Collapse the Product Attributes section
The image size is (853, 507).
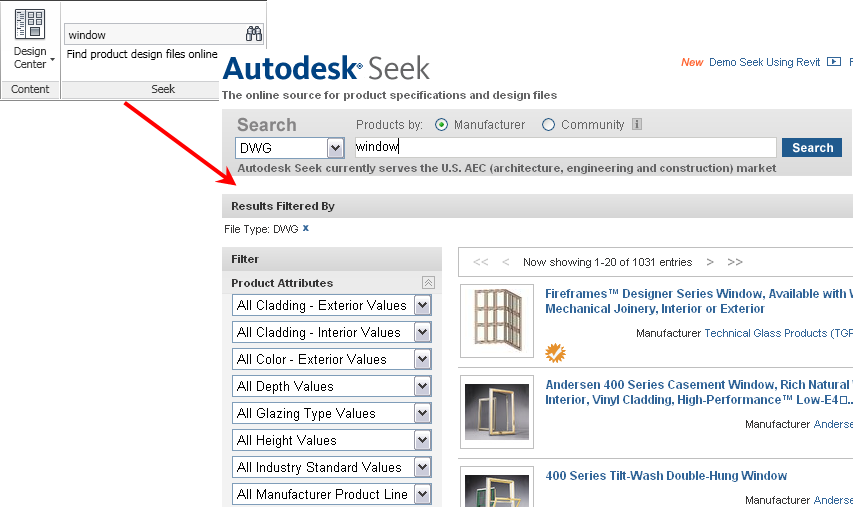pyautogui.click(x=428, y=283)
